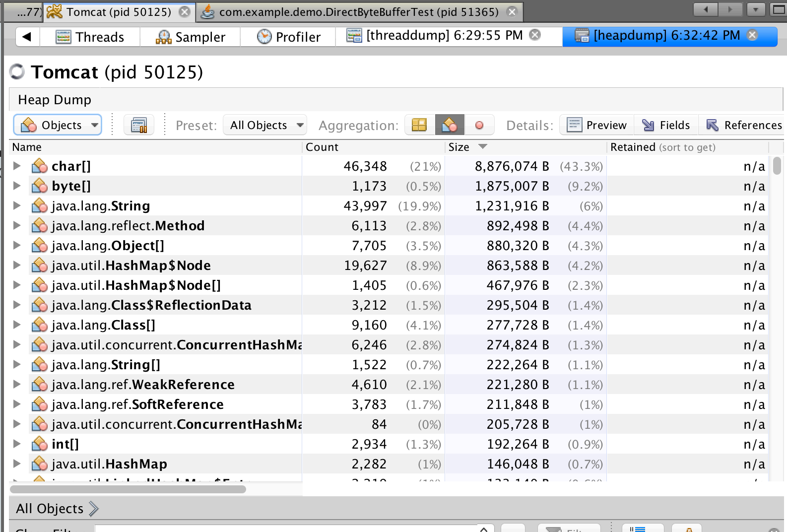Screen dimensions: 787x532
Task: Toggle the References details button
Action: coord(743,125)
